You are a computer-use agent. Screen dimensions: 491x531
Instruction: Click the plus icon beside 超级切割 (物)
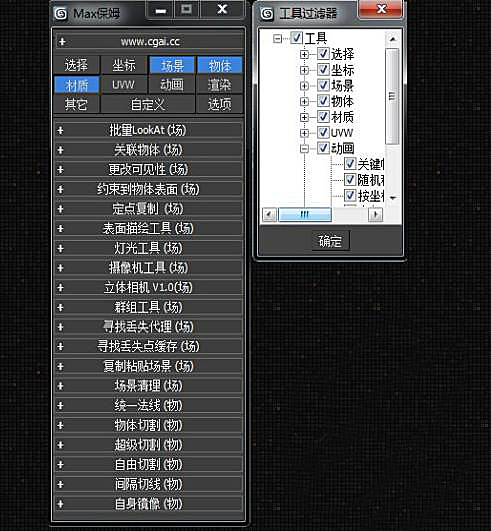click(x=60, y=445)
